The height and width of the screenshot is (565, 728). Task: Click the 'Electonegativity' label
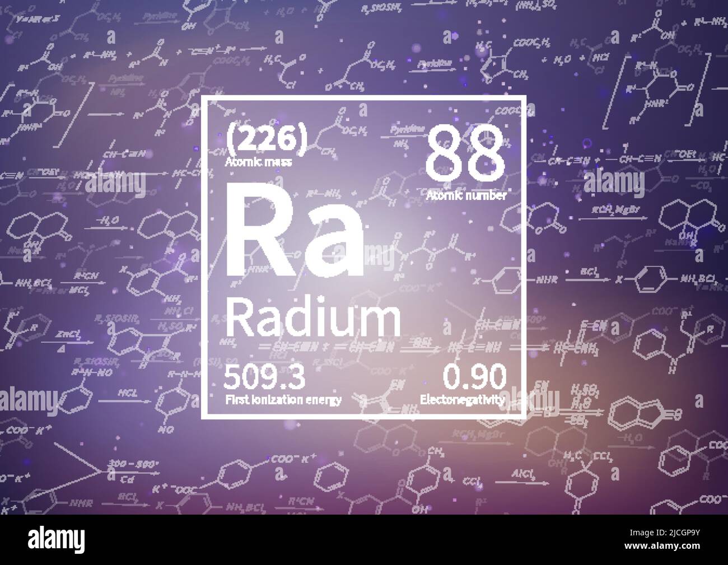pyautogui.click(x=463, y=400)
